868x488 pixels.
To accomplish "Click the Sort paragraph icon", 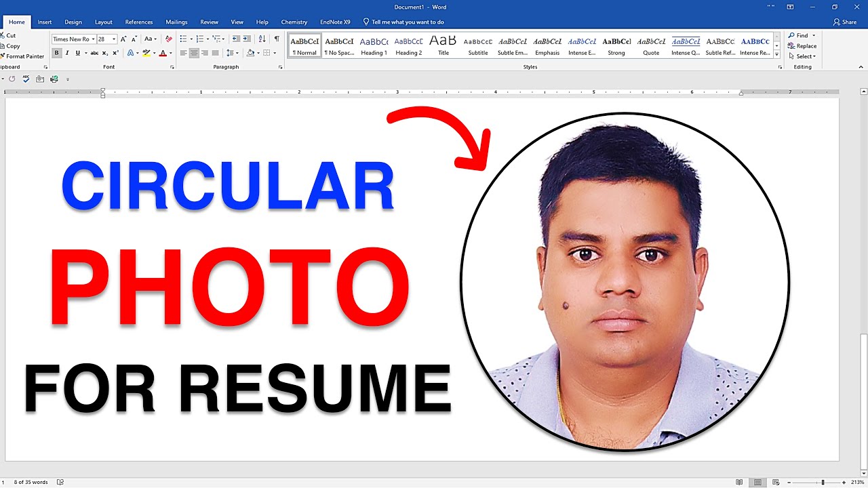I will (263, 39).
